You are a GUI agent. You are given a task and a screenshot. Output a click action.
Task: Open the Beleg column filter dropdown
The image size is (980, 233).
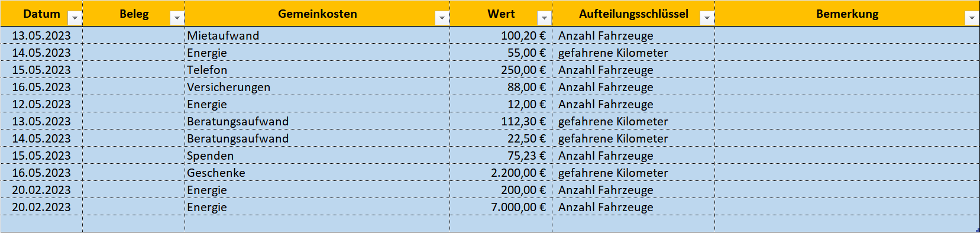pyautogui.click(x=177, y=18)
